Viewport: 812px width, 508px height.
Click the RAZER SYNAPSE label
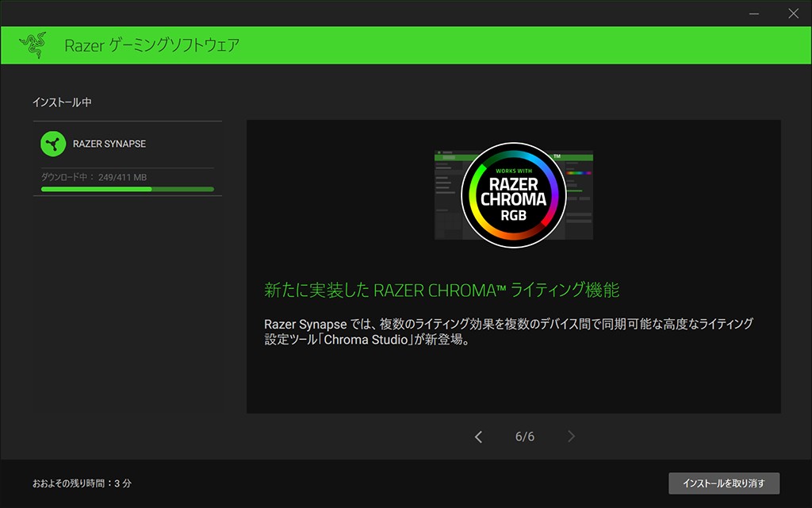click(109, 144)
